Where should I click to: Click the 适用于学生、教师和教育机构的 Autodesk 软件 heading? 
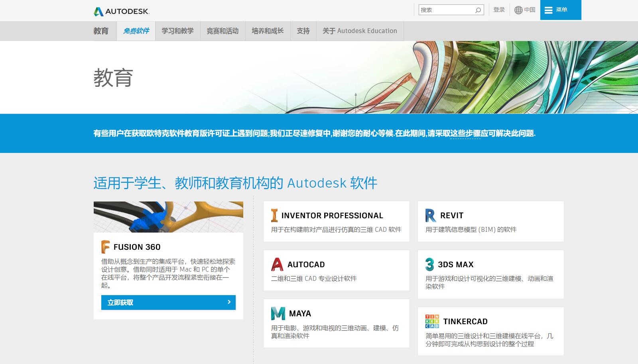[235, 183]
